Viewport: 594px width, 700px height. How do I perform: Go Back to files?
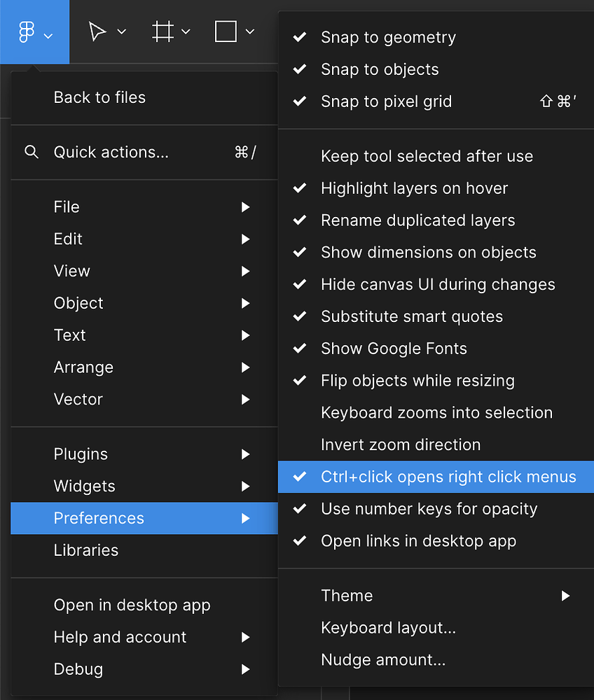(x=99, y=97)
